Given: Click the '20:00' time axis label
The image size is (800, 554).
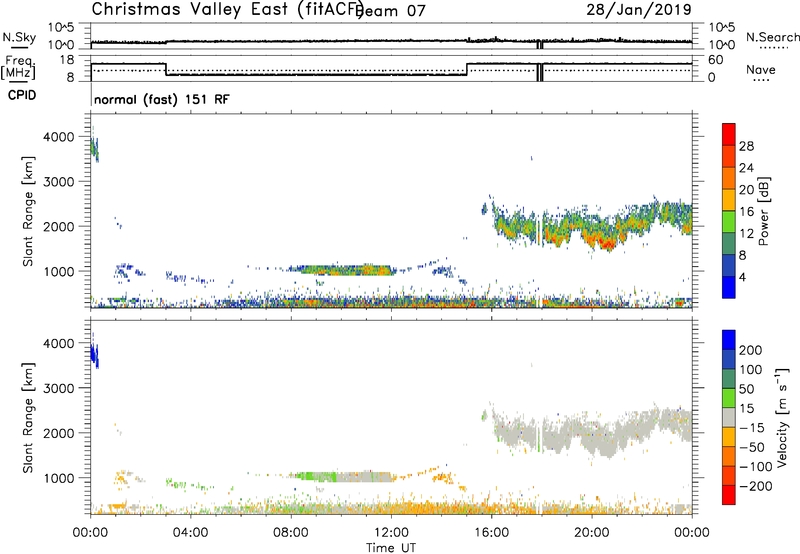Looking at the screenshot, I should pyautogui.click(x=591, y=533).
